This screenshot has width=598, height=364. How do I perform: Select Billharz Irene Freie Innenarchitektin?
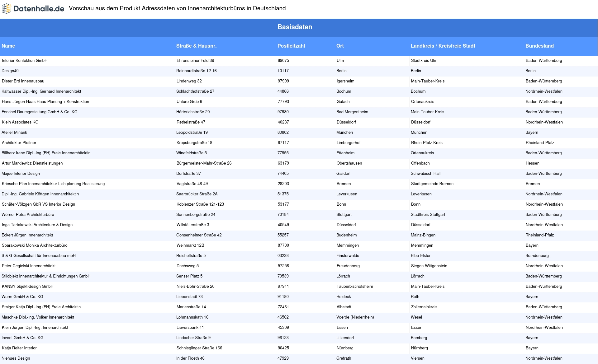point(46,153)
